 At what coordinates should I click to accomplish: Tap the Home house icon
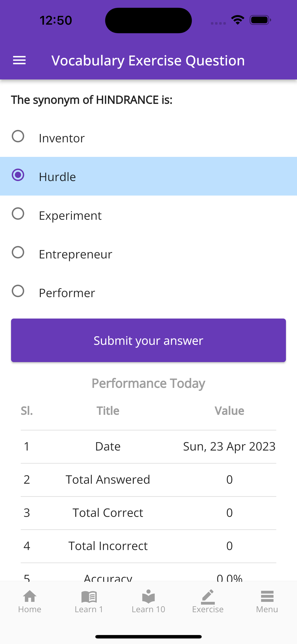tap(29, 597)
